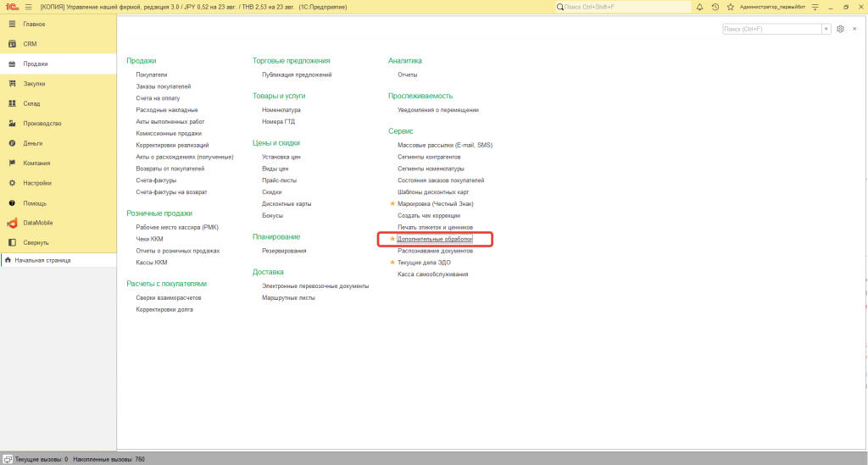Toggle favorite star for Текущие дела ЭДО
Viewport: 868px width, 465px height.
tap(392, 263)
